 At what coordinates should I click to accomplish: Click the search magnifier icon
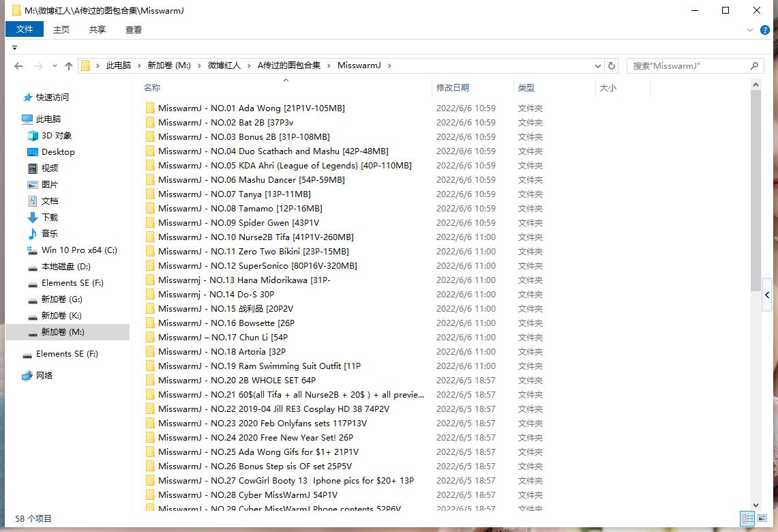[754, 65]
